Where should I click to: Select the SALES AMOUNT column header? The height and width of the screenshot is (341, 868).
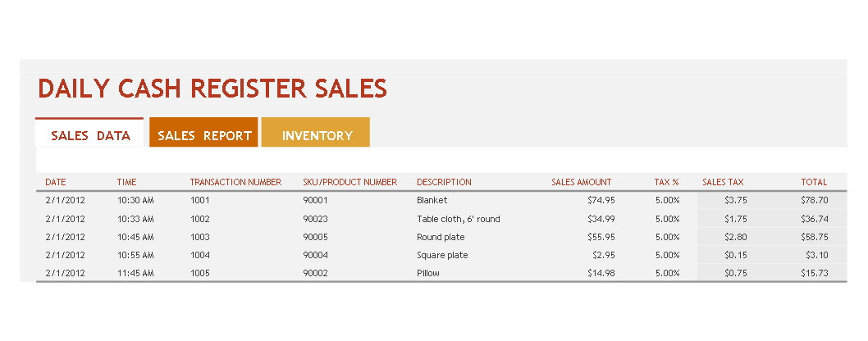pos(581,182)
